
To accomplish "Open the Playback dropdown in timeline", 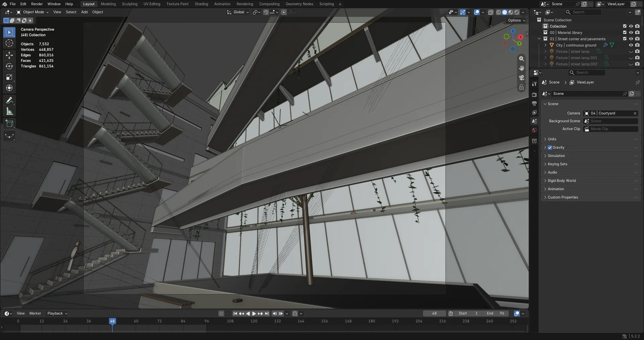I will point(57,313).
